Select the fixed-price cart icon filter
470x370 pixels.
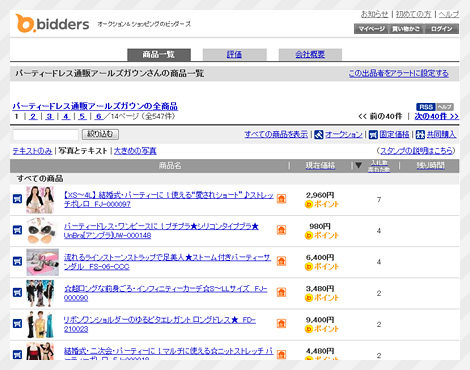[373, 134]
